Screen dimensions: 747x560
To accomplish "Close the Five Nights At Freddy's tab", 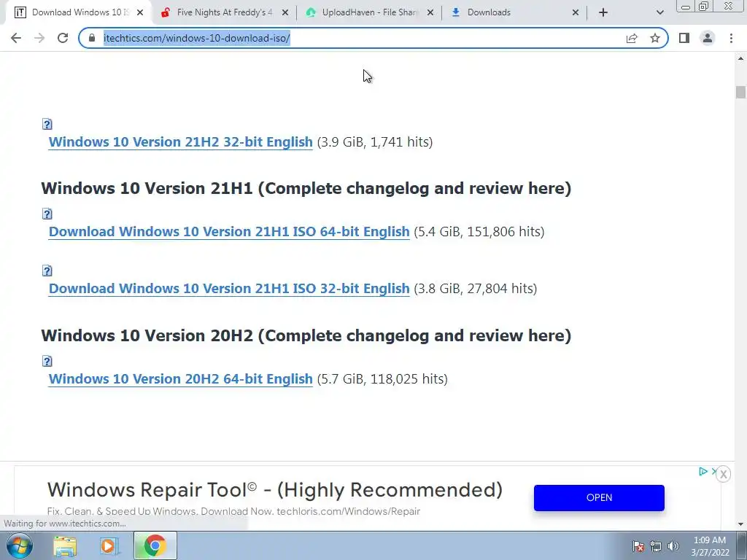I will coord(285,12).
